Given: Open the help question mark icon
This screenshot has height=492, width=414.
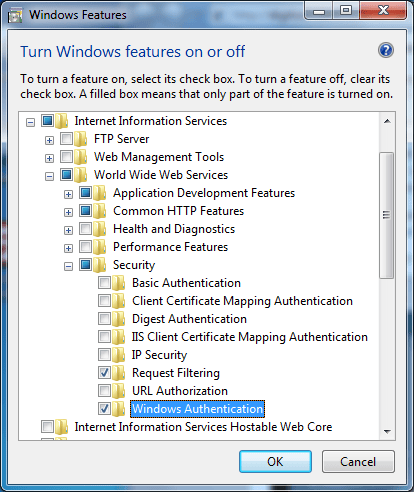Looking at the screenshot, I should coord(386,51).
